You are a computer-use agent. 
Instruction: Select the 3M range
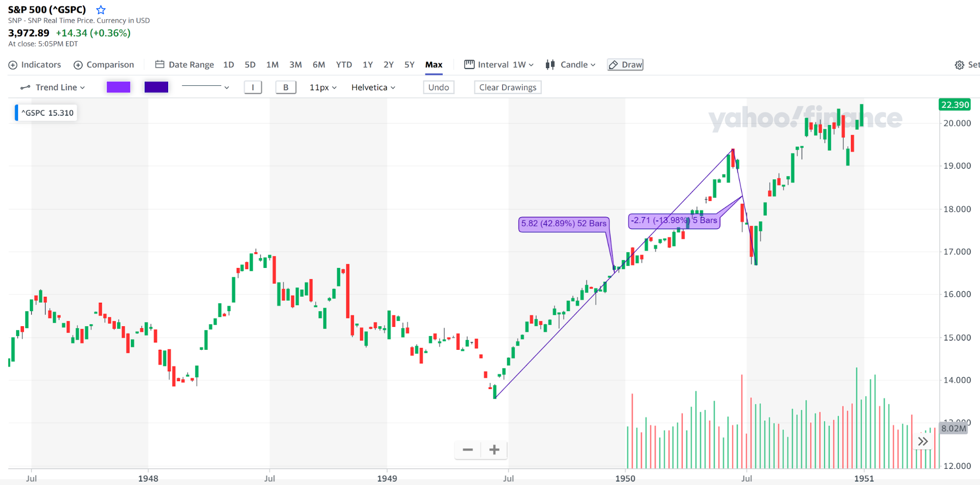click(295, 65)
